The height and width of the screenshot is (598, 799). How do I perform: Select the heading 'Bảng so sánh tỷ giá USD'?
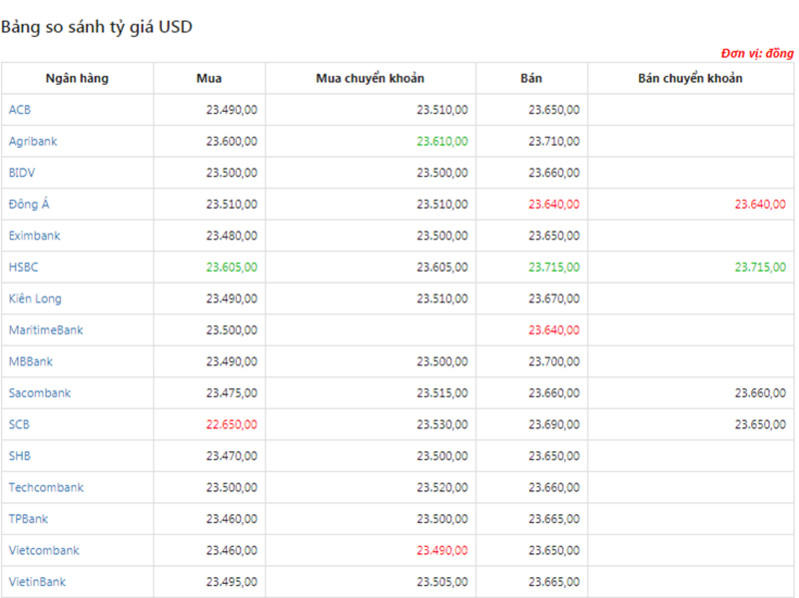96,26
